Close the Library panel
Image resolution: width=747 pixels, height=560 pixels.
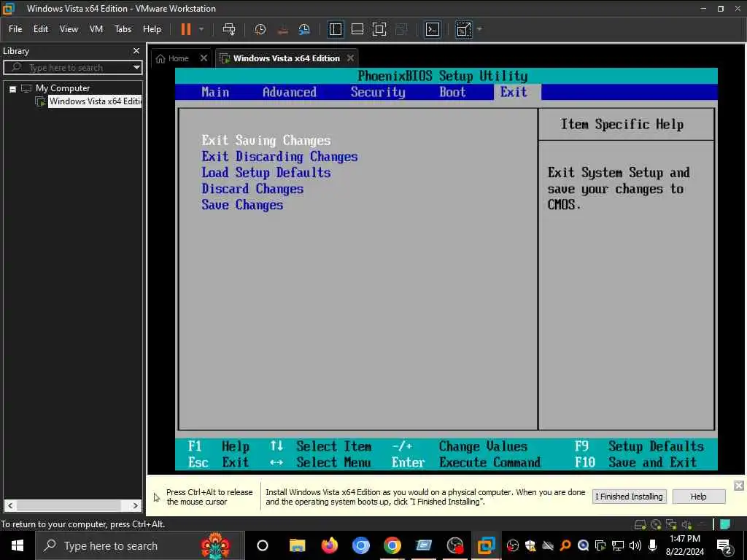tap(136, 50)
